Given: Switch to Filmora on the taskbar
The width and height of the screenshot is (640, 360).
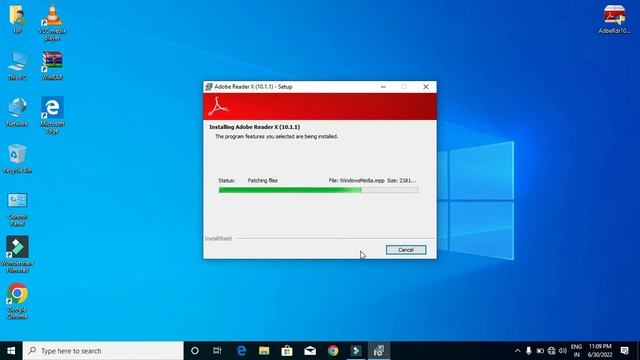Looking at the screenshot, I should point(356,351).
